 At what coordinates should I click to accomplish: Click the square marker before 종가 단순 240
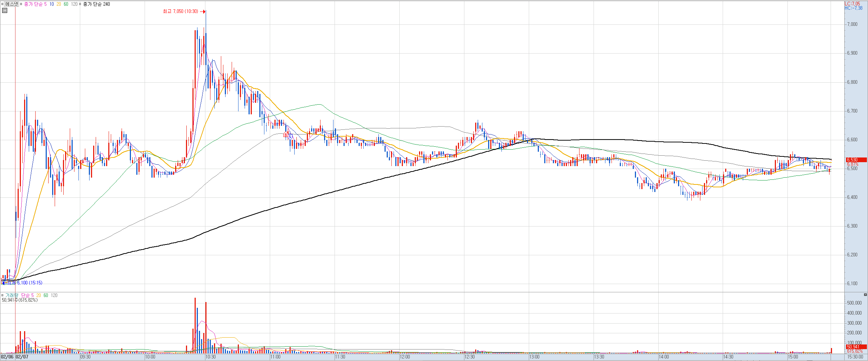point(80,4)
